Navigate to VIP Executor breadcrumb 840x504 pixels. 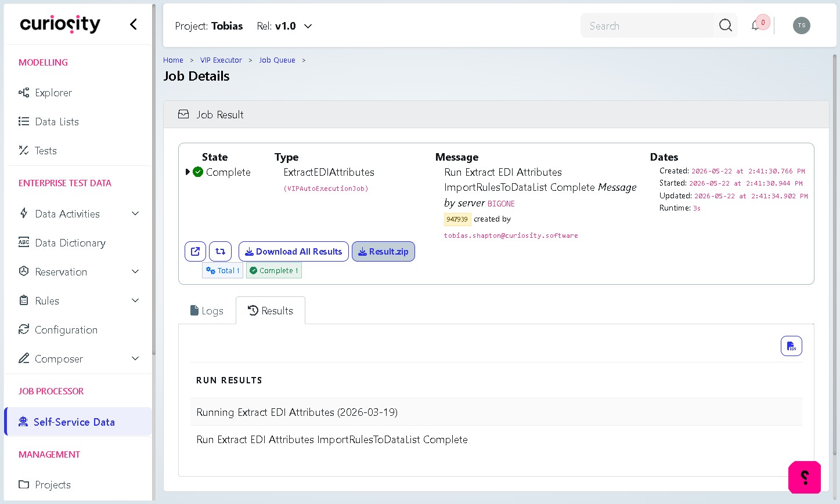[221, 60]
